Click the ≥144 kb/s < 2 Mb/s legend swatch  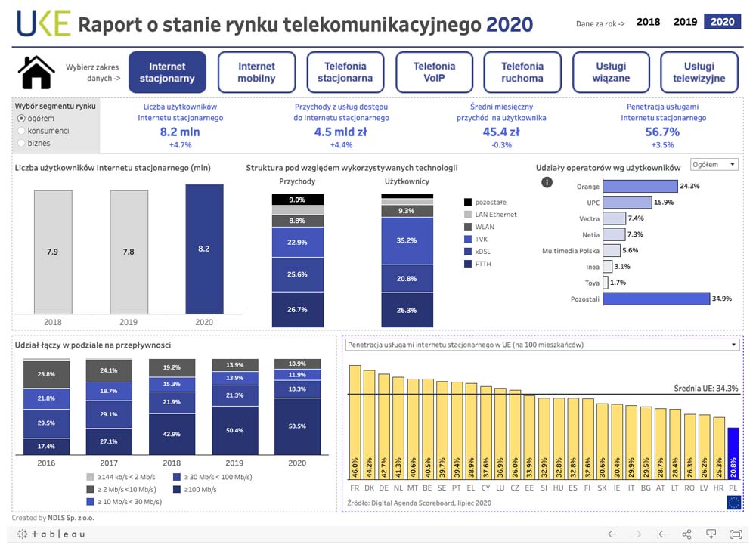[90, 477]
